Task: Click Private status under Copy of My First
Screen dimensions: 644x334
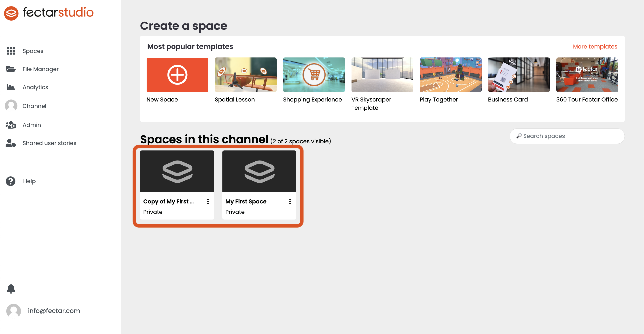Action: (153, 212)
